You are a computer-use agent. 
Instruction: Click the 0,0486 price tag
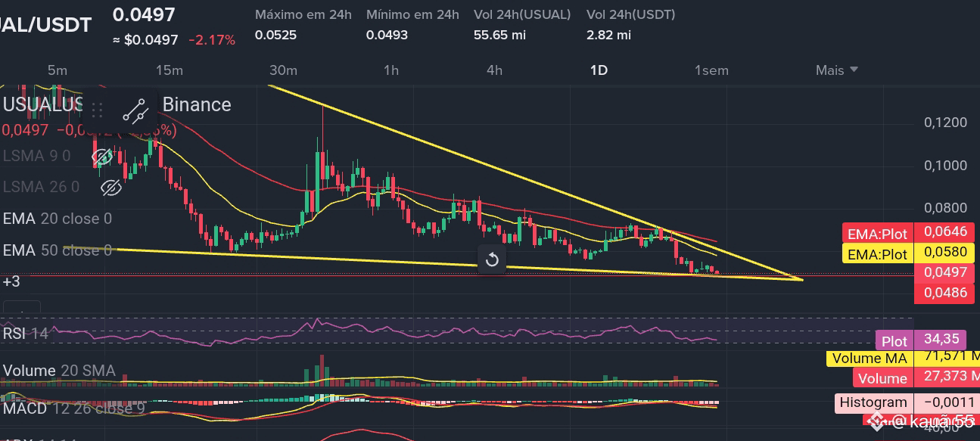[x=944, y=293]
